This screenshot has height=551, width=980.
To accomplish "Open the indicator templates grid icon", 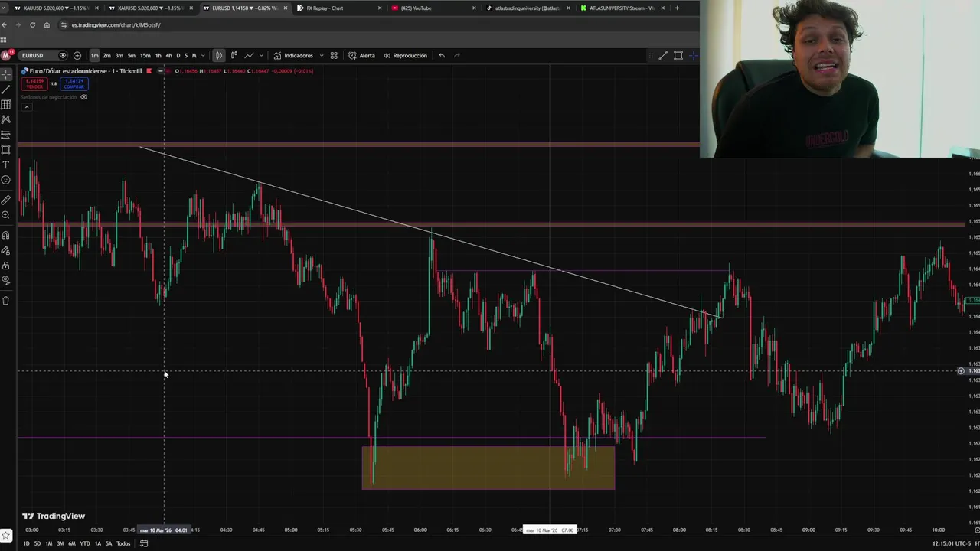I will coord(334,55).
